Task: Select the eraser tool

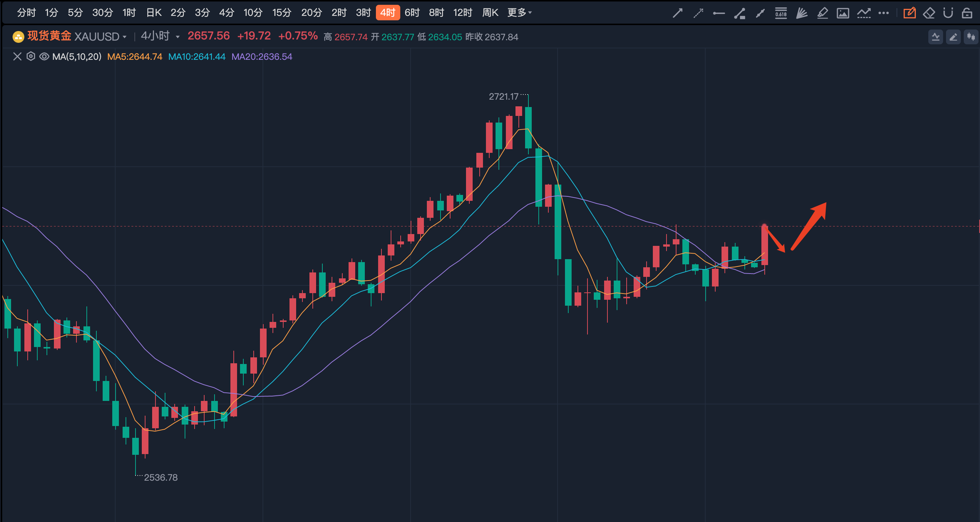Action: 929,13
